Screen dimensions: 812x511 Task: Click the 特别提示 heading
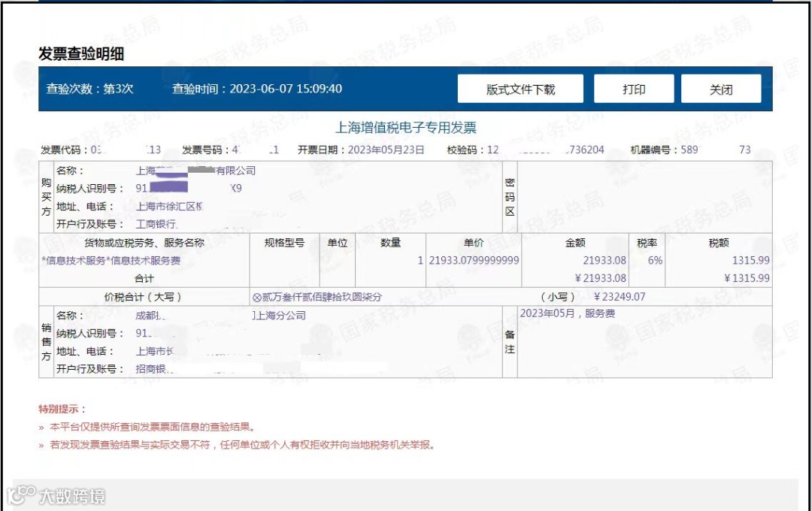point(62,409)
